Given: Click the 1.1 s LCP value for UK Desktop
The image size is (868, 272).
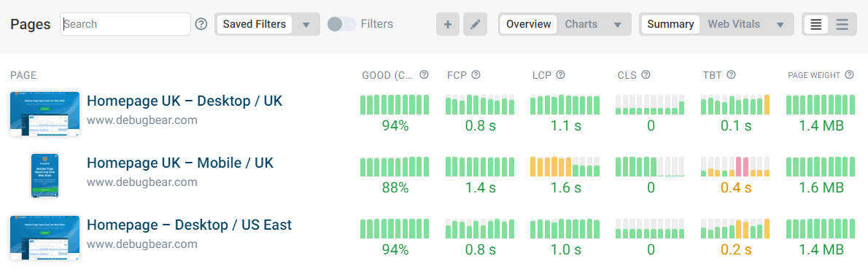Looking at the screenshot, I should (x=565, y=125).
